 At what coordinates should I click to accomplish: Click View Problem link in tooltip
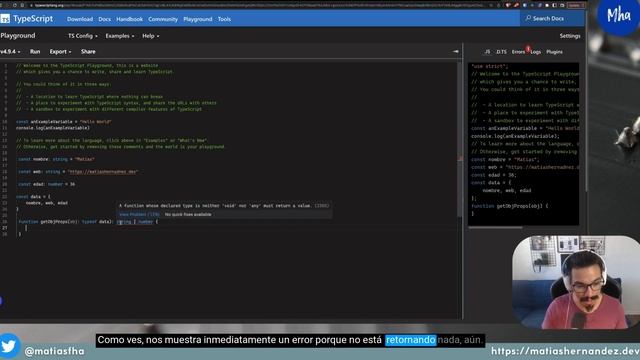139,214
